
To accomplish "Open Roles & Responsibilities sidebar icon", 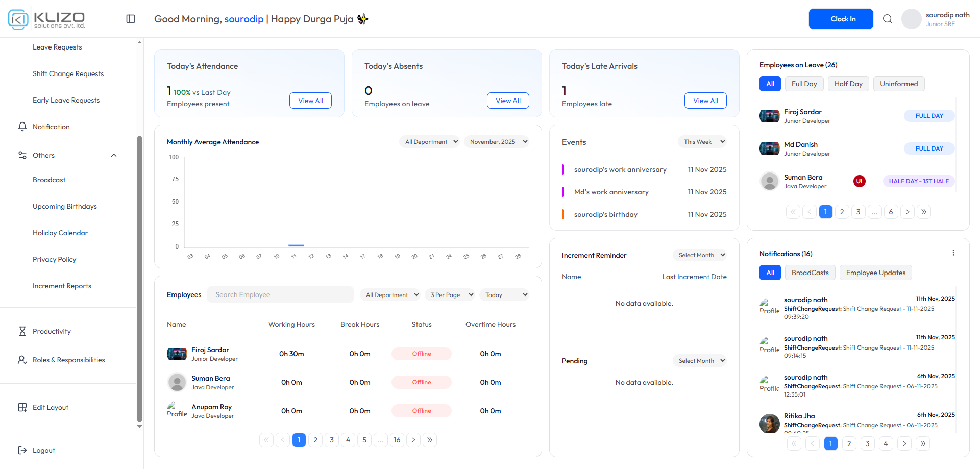I will (x=22, y=360).
